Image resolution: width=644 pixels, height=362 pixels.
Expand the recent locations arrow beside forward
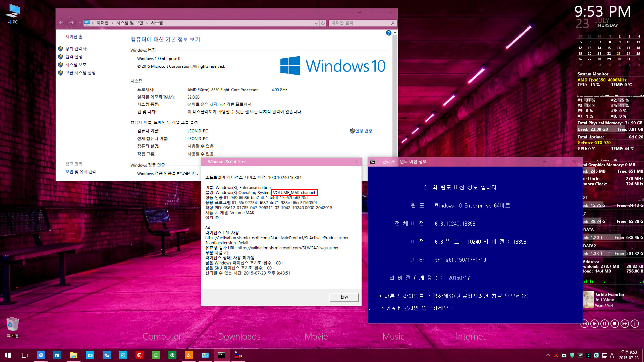80,23
